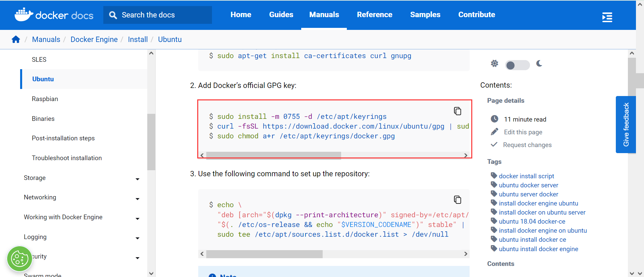Screen dimensions: 644x277
Task: Open install docker engine ubuntu tag
Action: (538, 203)
